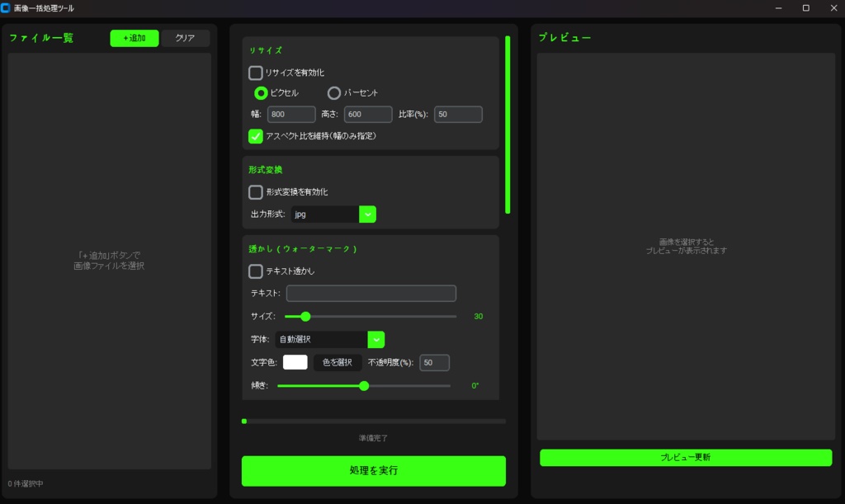Click the 幅 width input field
Image resolution: width=845 pixels, height=504 pixels.
(x=290, y=114)
